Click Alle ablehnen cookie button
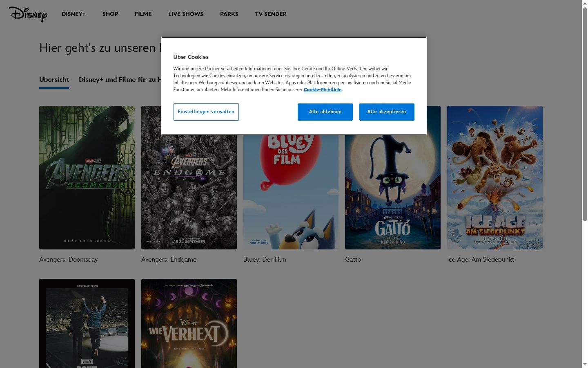 pos(325,112)
